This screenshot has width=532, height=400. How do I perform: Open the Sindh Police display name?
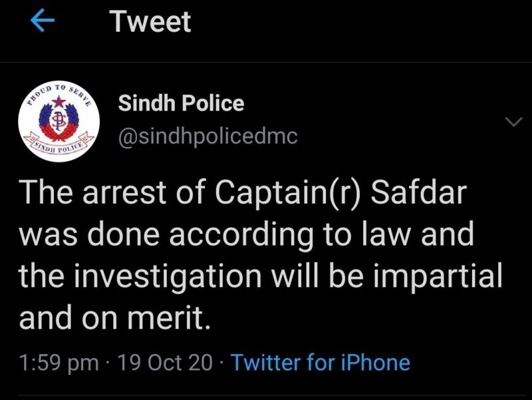181,103
